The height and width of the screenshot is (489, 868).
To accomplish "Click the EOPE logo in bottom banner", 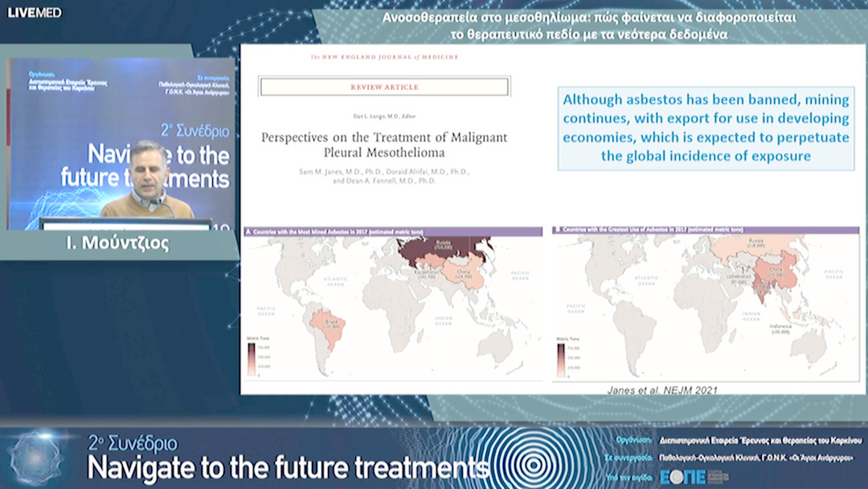I will tap(682, 476).
